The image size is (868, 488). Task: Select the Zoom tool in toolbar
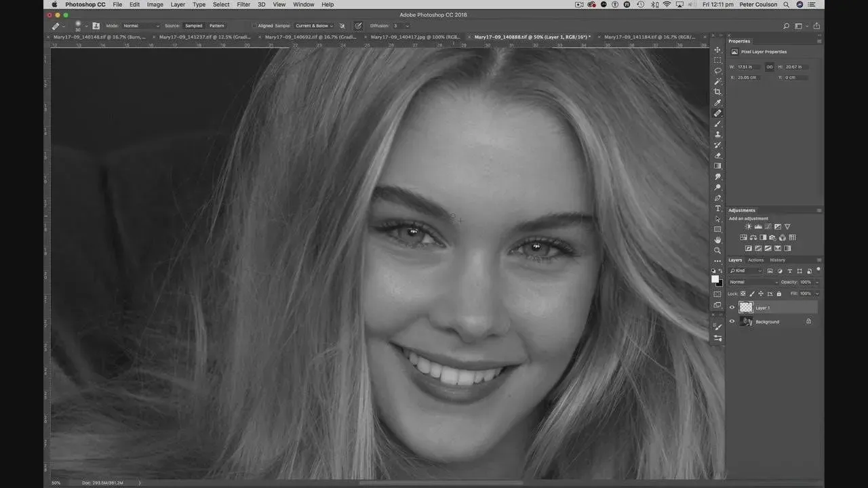pyautogui.click(x=717, y=251)
